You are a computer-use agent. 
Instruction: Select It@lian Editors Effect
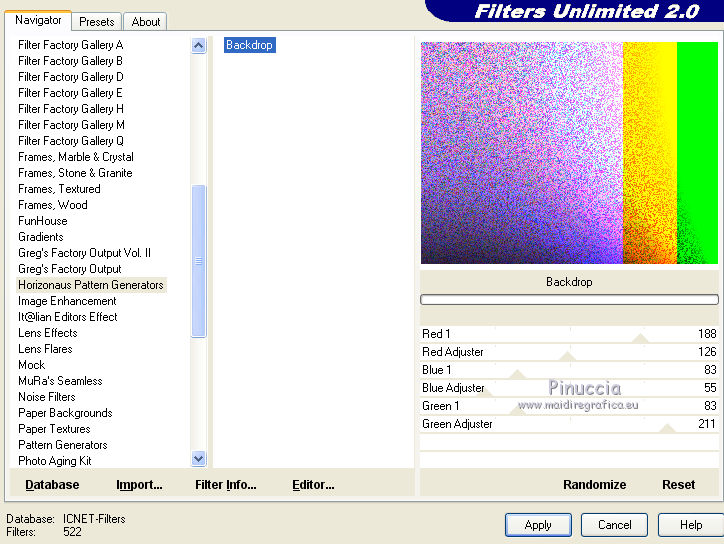pos(68,317)
